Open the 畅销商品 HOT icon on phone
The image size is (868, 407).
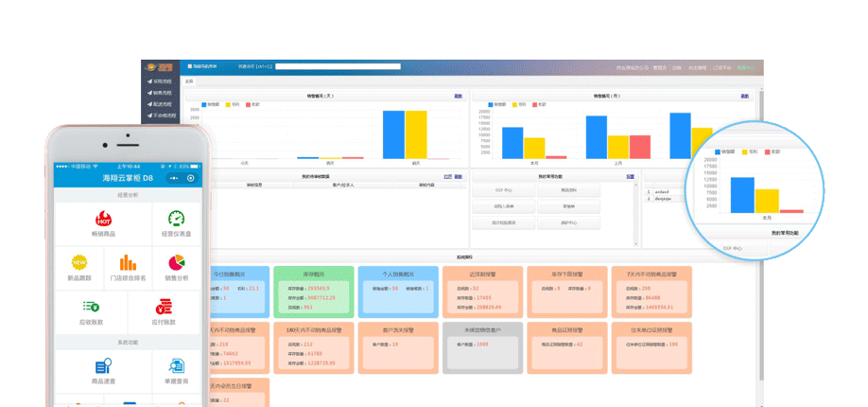pos(103,220)
